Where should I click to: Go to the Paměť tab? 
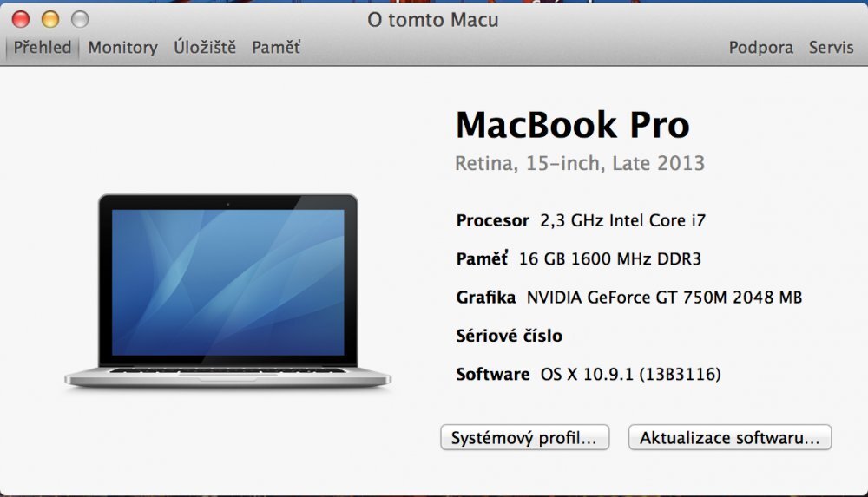pos(276,47)
